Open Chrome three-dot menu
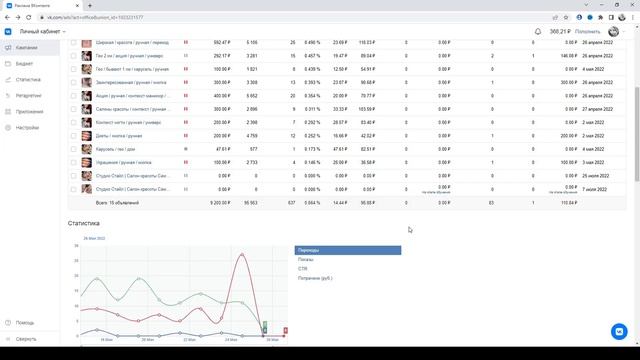 [633, 18]
